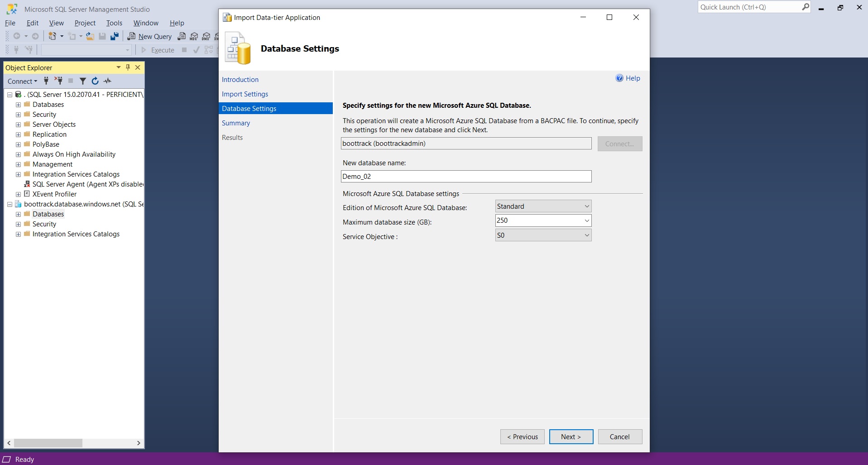Click the server name field boottrack (boottrackadmin)
Viewport: 868px width, 465px height.
point(466,144)
